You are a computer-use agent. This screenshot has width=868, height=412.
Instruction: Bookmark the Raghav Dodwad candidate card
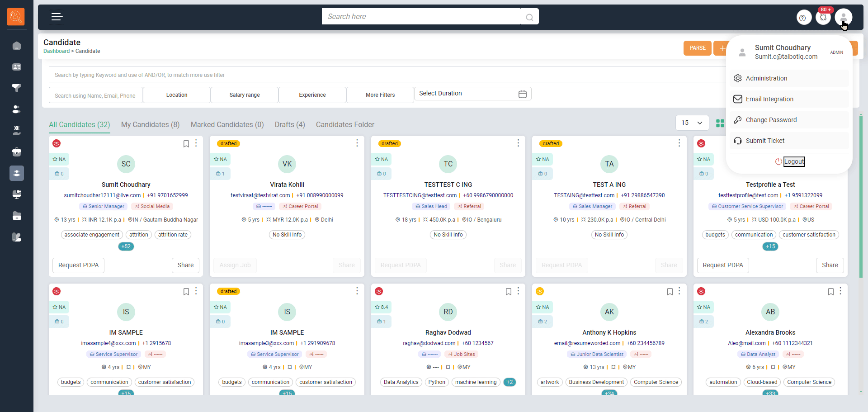pos(508,292)
